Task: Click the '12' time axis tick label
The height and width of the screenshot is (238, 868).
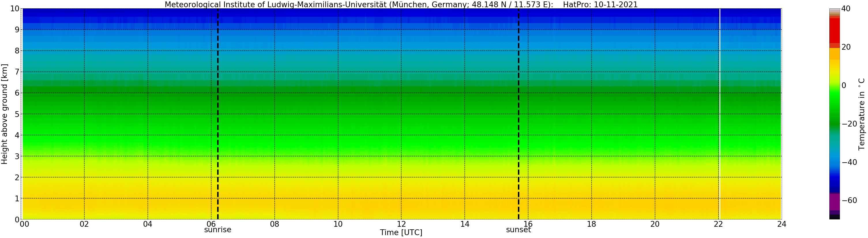Action: click(x=401, y=224)
